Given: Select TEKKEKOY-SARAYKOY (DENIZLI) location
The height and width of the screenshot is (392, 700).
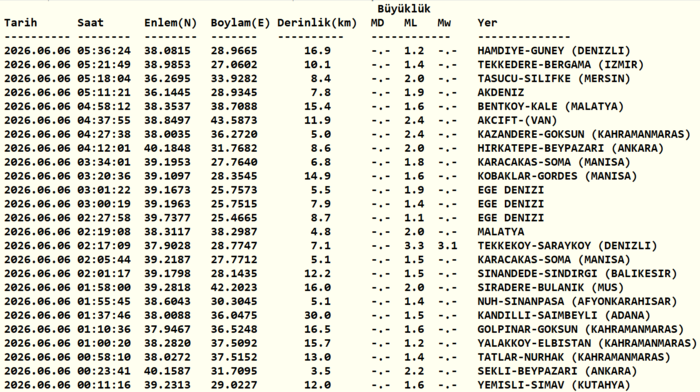Looking at the screenshot, I should coord(567,246).
